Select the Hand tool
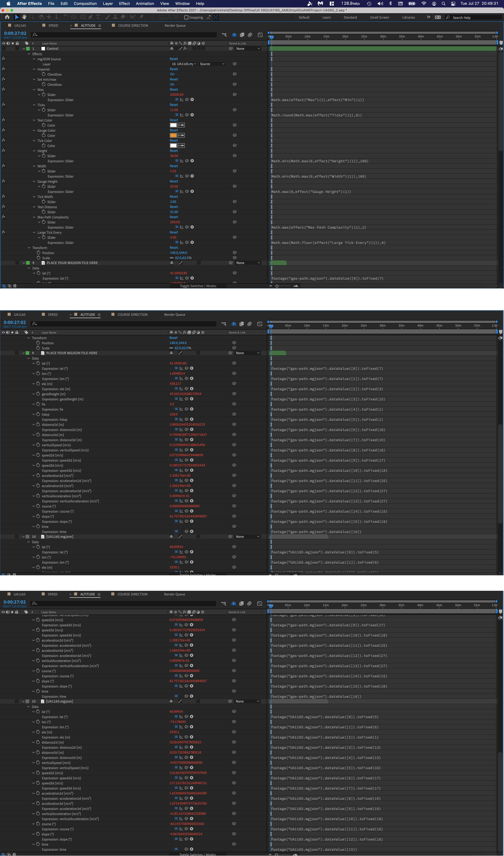 pyautogui.click(x=24, y=17)
